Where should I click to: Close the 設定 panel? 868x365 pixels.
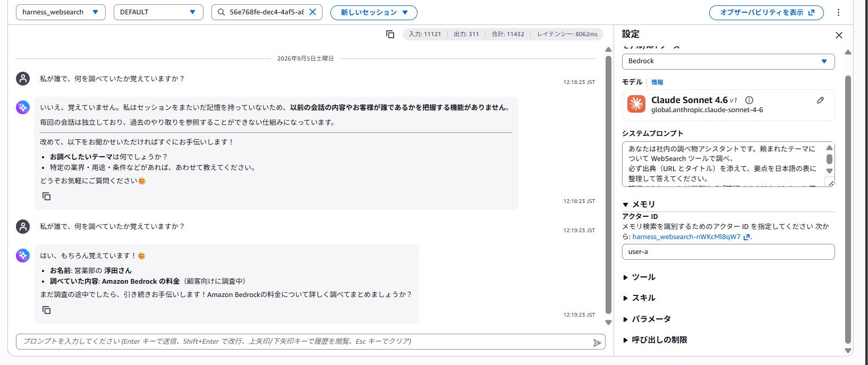[x=839, y=35]
